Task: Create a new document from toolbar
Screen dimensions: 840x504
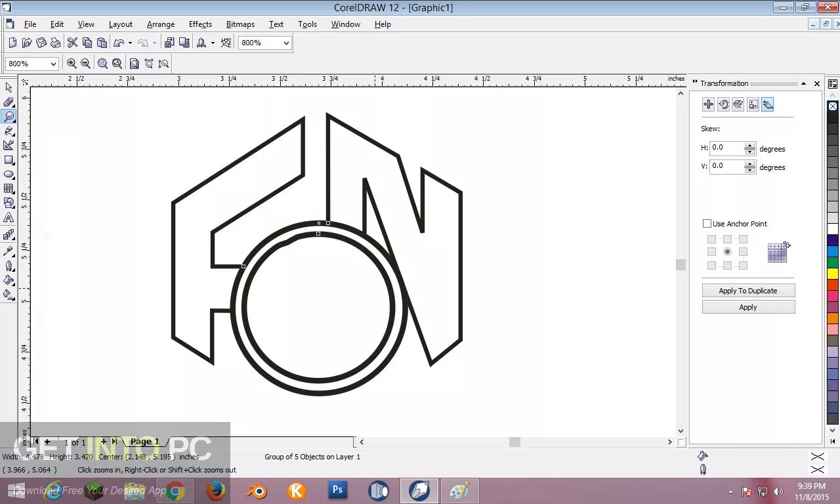Action: [12, 43]
